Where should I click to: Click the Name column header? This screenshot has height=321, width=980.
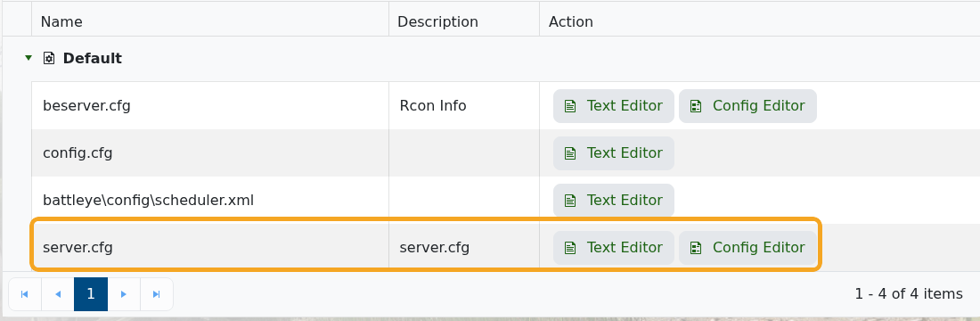tap(210, 21)
